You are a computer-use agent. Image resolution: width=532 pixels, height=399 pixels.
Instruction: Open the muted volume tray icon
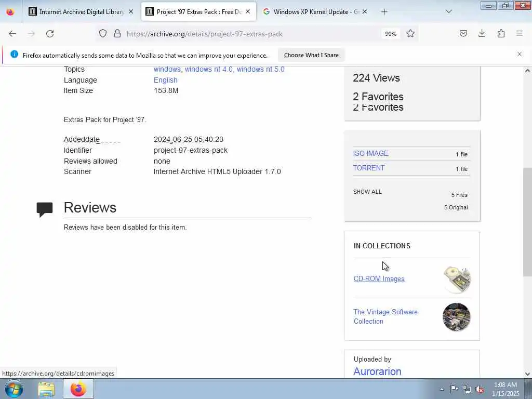[x=480, y=390]
